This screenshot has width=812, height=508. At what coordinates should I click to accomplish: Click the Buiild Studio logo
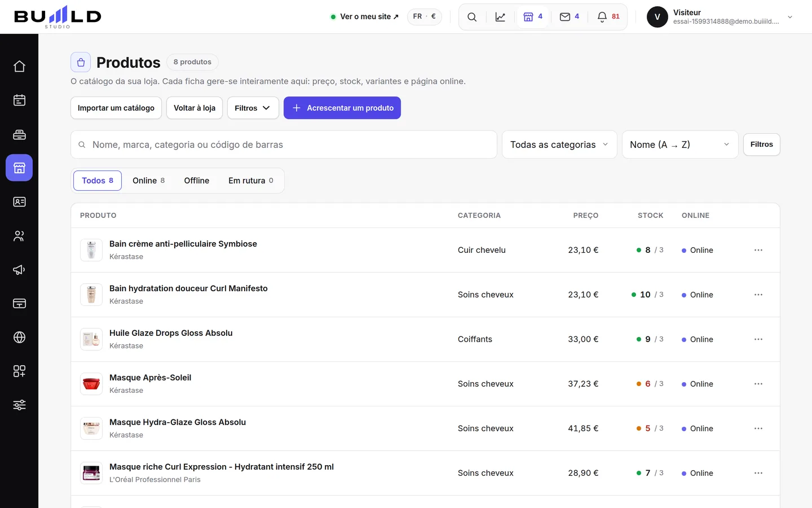(x=58, y=17)
